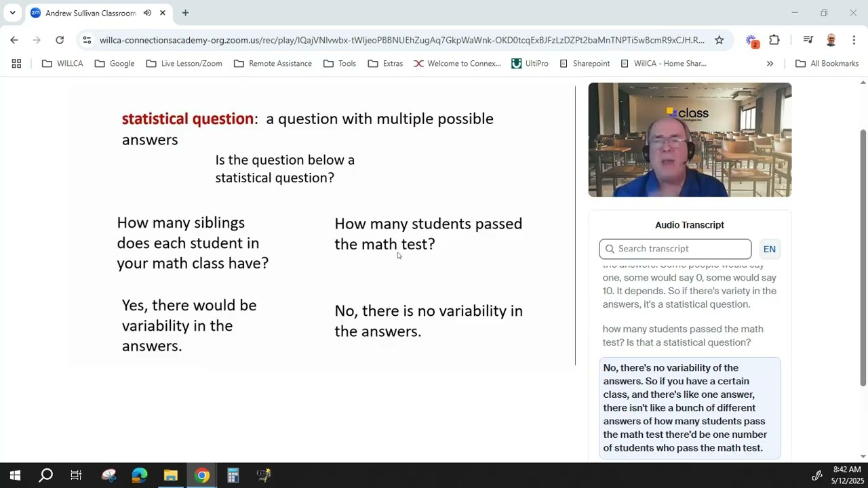Click the address bar URL

(401, 40)
